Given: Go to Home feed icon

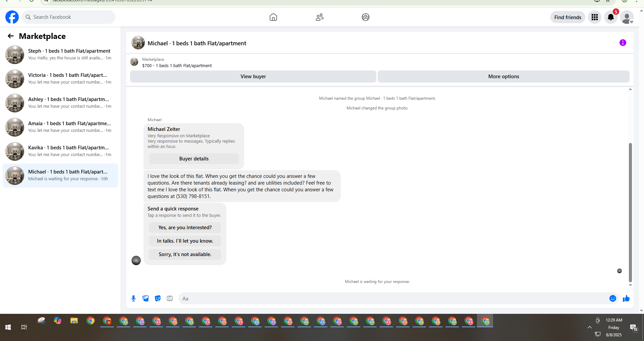Looking at the screenshot, I should (273, 17).
